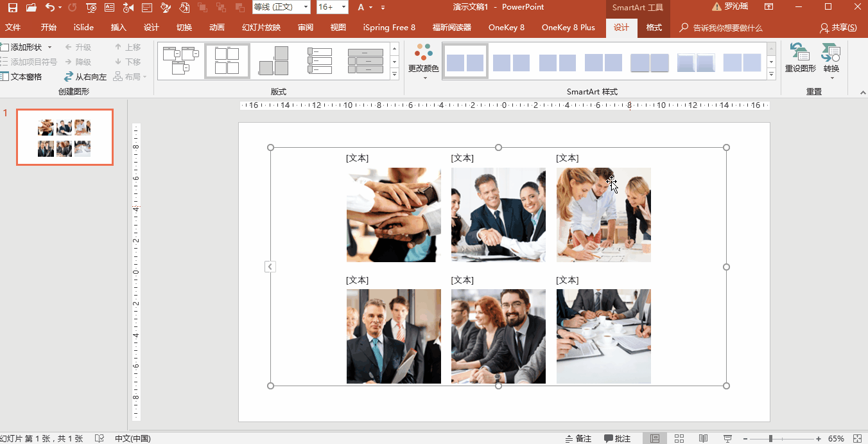The image size is (868, 444).
Task: Select second SmartArt style swatch
Action: tap(511, 62)
